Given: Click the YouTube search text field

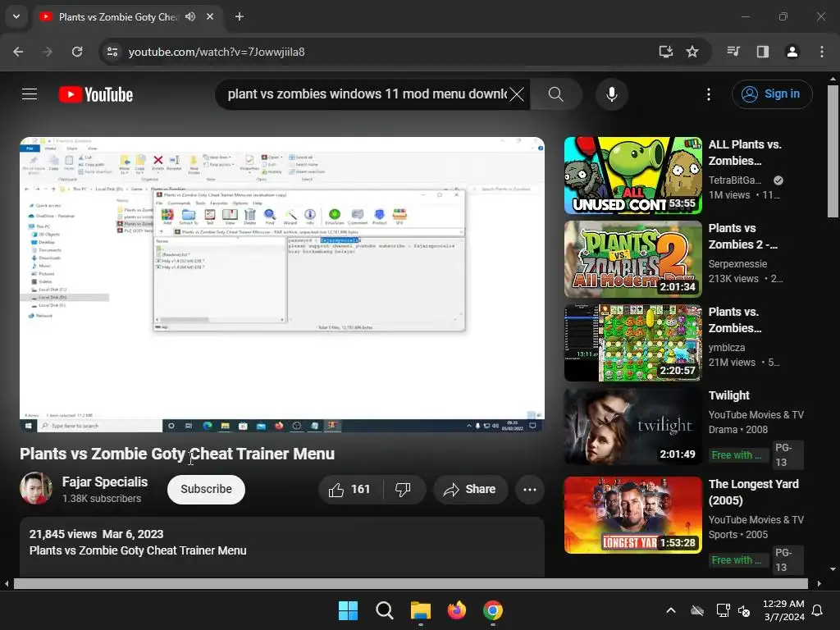Looking at the screenshot, I should (x=367, y=94).
